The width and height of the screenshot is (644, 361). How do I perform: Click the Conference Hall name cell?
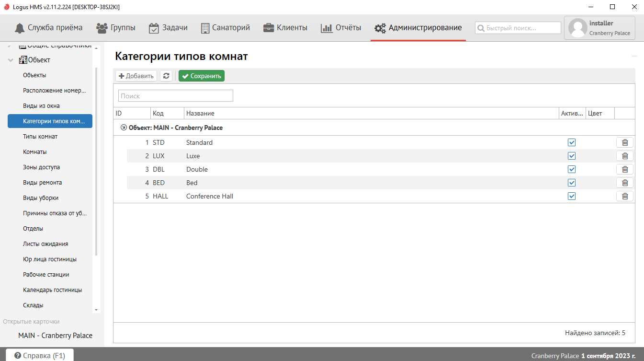tap(372, 196)
